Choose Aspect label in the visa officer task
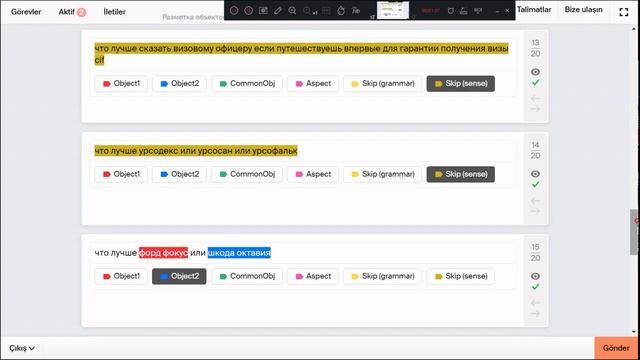This screenshot has width=640, height=360. click(313, 84)
